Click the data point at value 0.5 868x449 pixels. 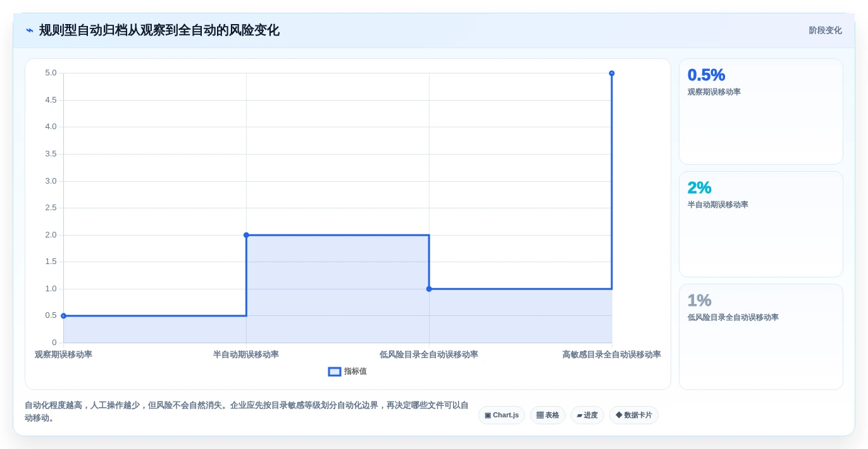[x=63, y=315]
